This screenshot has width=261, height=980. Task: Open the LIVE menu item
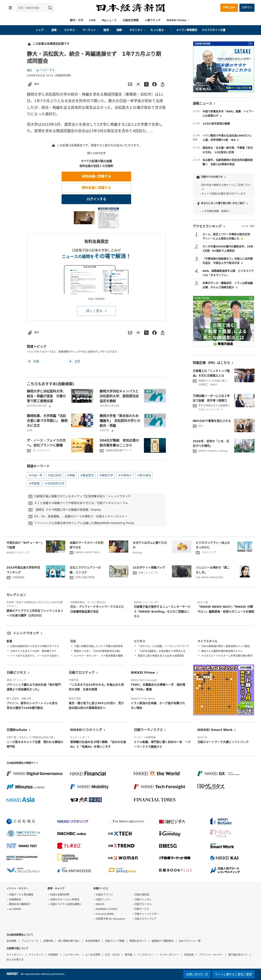coord(92,20)
